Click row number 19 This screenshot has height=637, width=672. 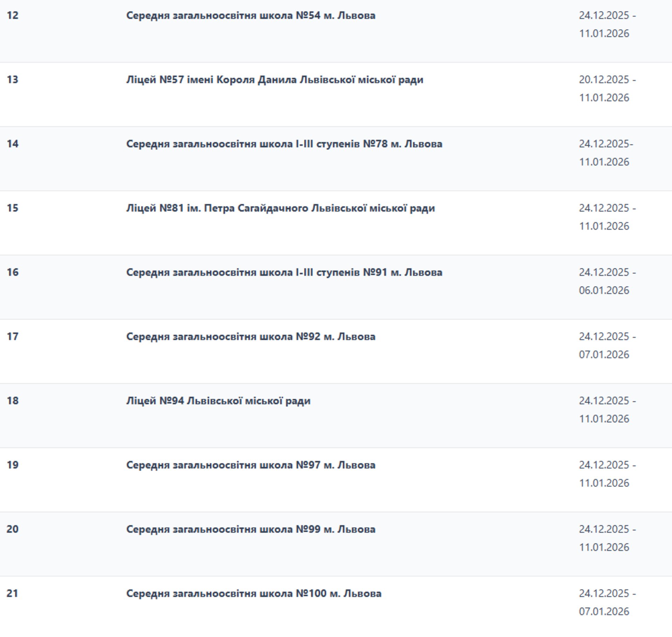point(13,465)
